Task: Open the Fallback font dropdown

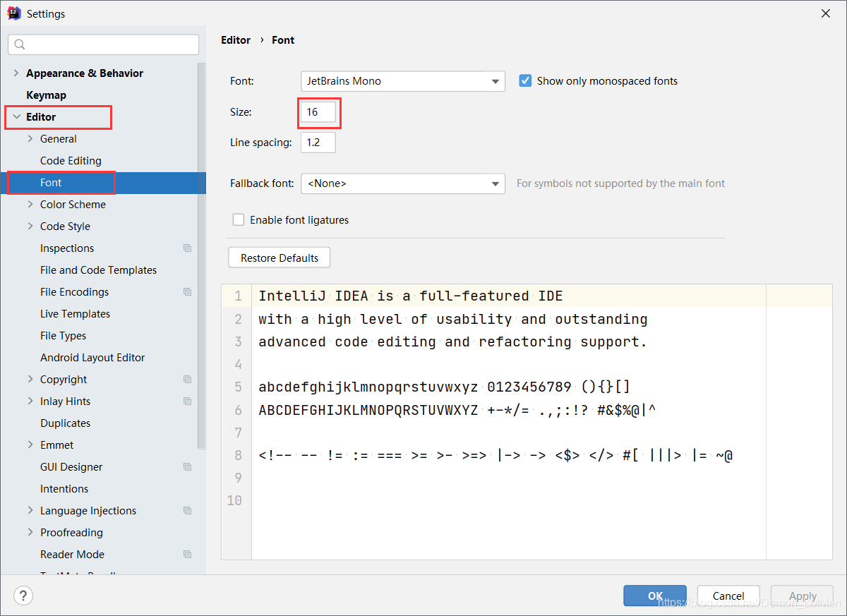Action: coord(403,183)
